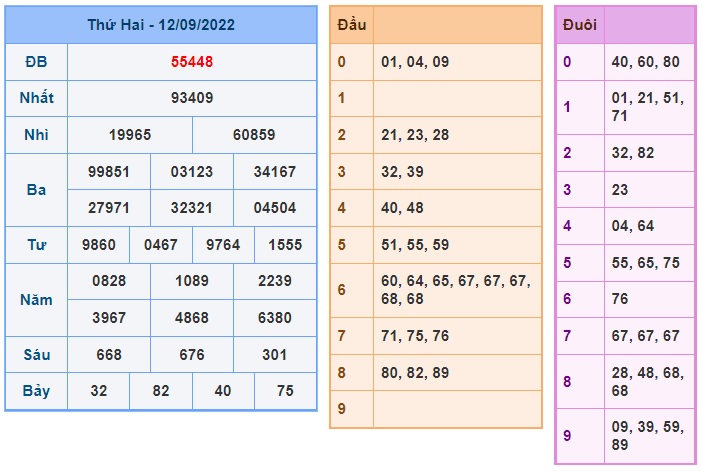
Task: Select third prize number 32321
Action: click(x=192, y=208)
